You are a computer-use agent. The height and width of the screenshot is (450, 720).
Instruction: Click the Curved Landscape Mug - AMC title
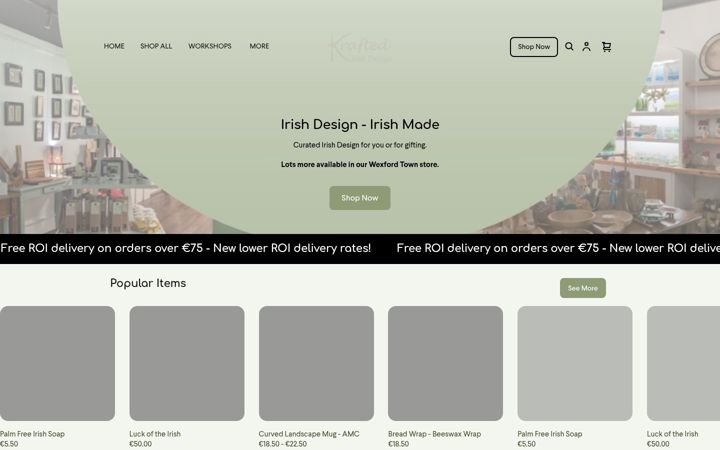click(x=309, y=433)
